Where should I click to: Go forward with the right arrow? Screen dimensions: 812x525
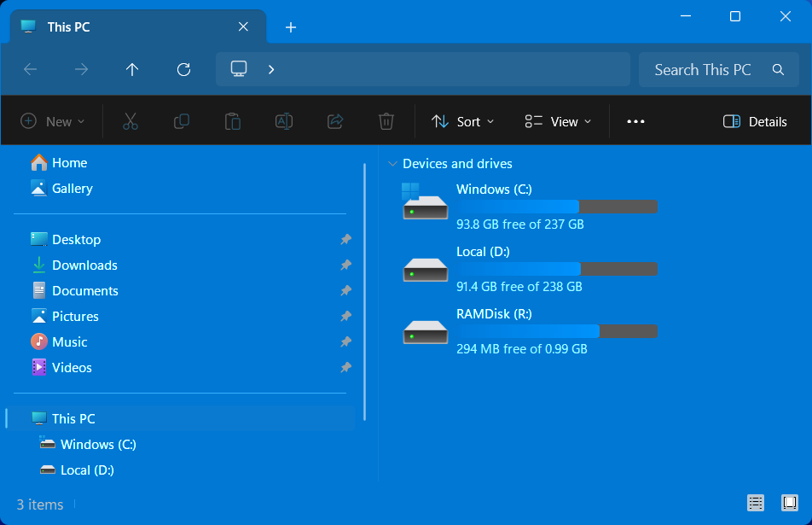[81, 69]
